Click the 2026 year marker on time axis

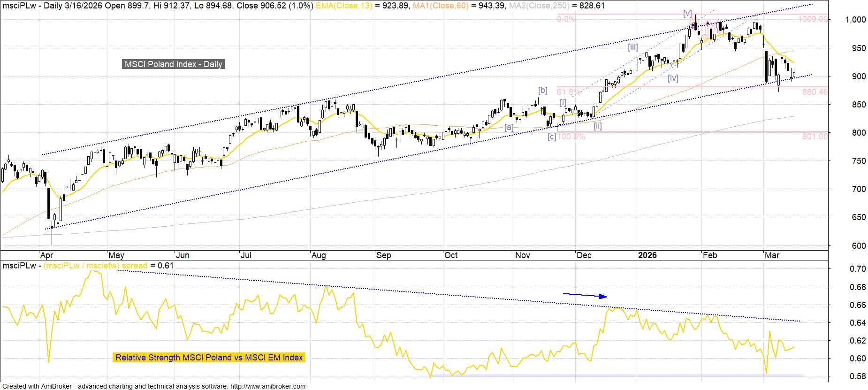[x=647, y=255]
